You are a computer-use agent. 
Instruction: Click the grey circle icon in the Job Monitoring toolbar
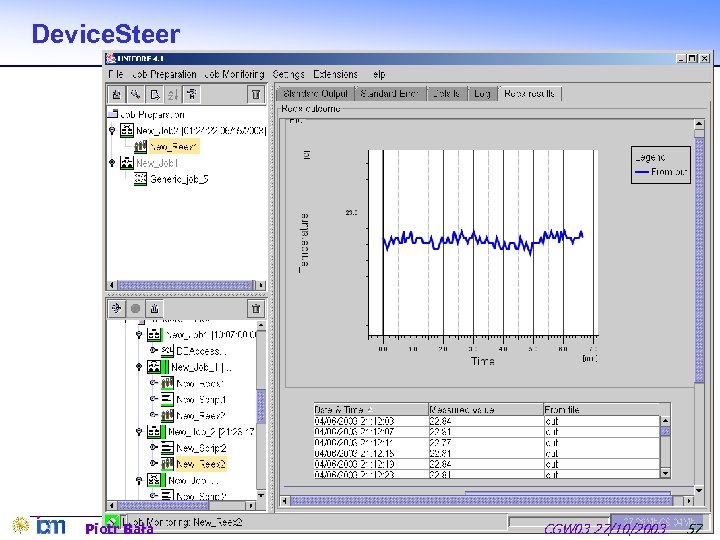click(x=135, y=308)
